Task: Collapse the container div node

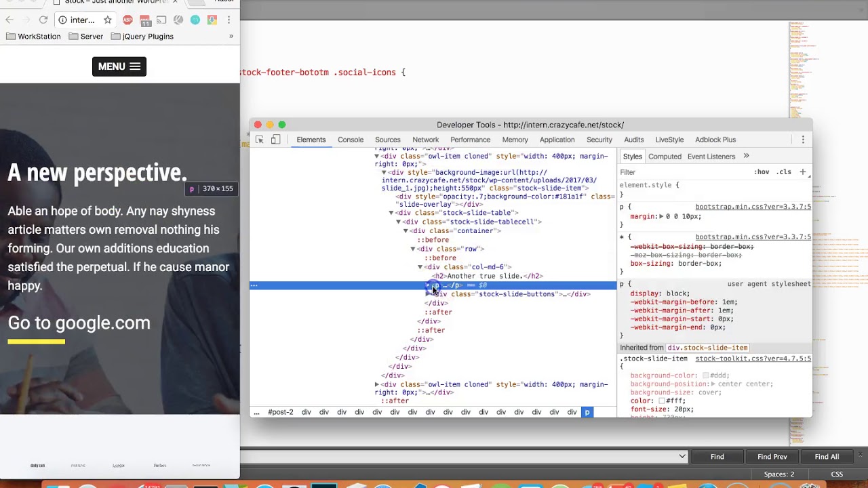Action: pos(406,231)
